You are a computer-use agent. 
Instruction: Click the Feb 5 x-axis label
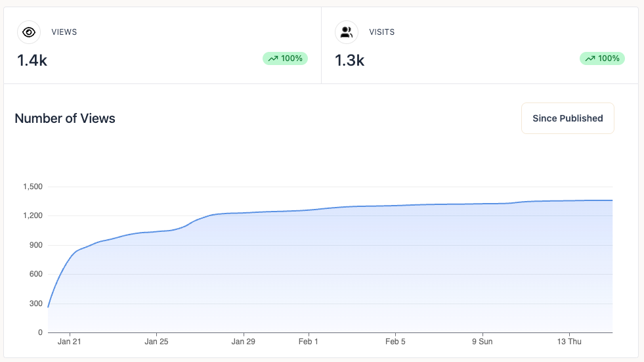tap(395, 342)
